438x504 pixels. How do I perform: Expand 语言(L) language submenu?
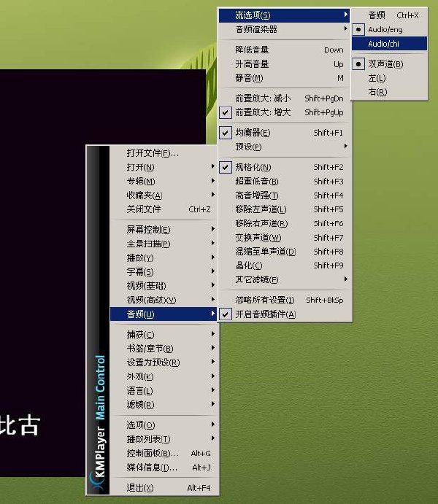tap(164, 390)
